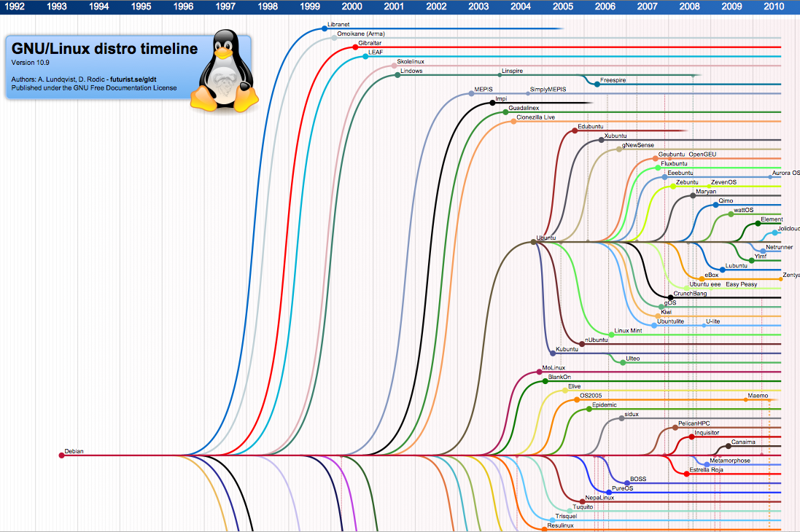The height and width of the screenshot is (532, 800).
Task: Click the LEAF distro node
Action: point(365,56)
